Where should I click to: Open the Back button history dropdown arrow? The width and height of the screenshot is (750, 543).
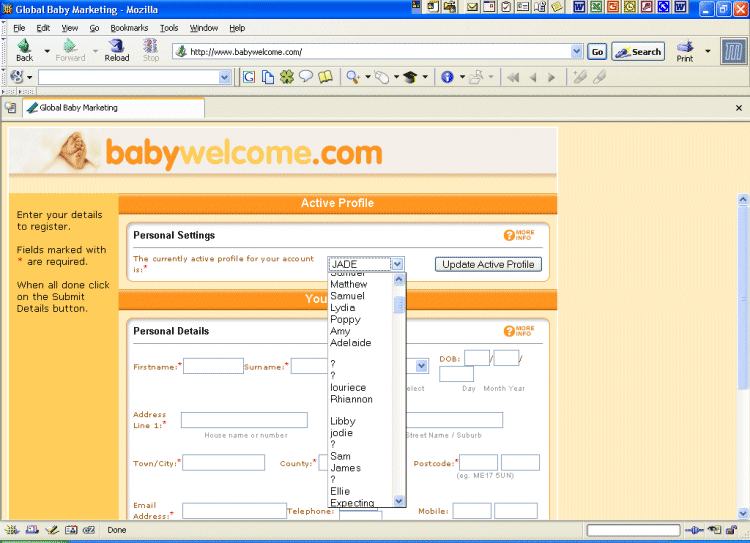coord(47,51)
